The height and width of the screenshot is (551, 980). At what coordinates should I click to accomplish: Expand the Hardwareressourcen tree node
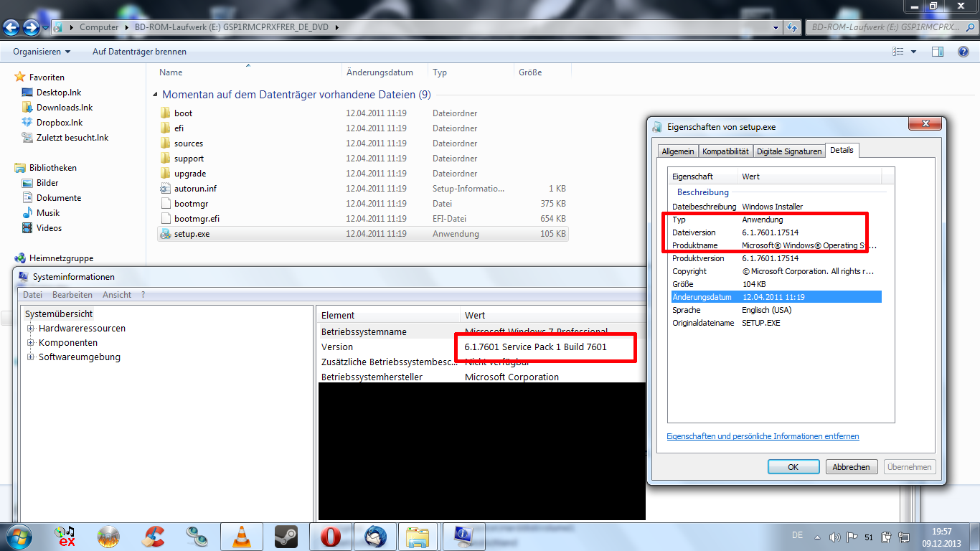[x=31, y=329]
